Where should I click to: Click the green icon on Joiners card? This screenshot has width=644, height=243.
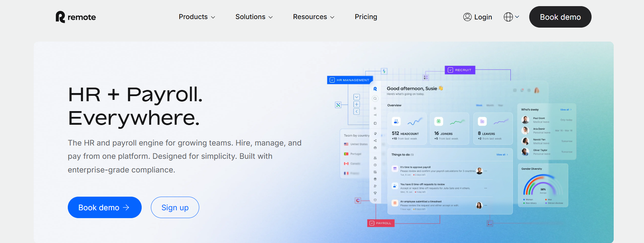[x=439, y=121]
